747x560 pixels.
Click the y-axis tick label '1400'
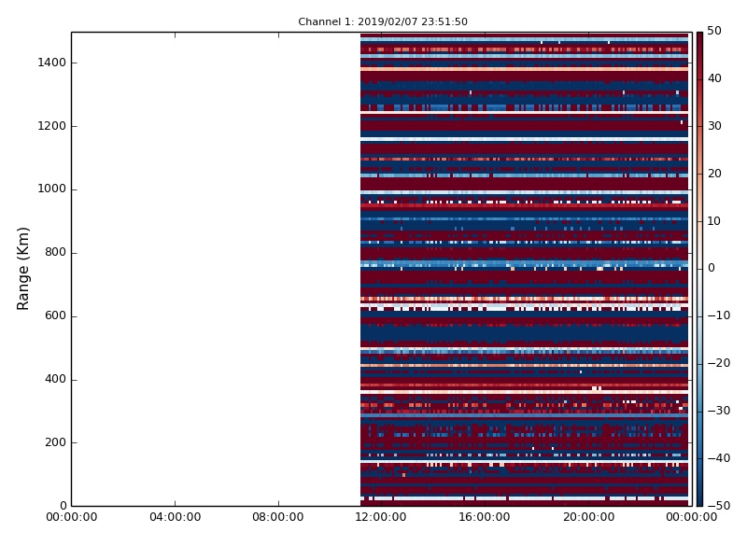pyautogui.click(x=52, y=63)
